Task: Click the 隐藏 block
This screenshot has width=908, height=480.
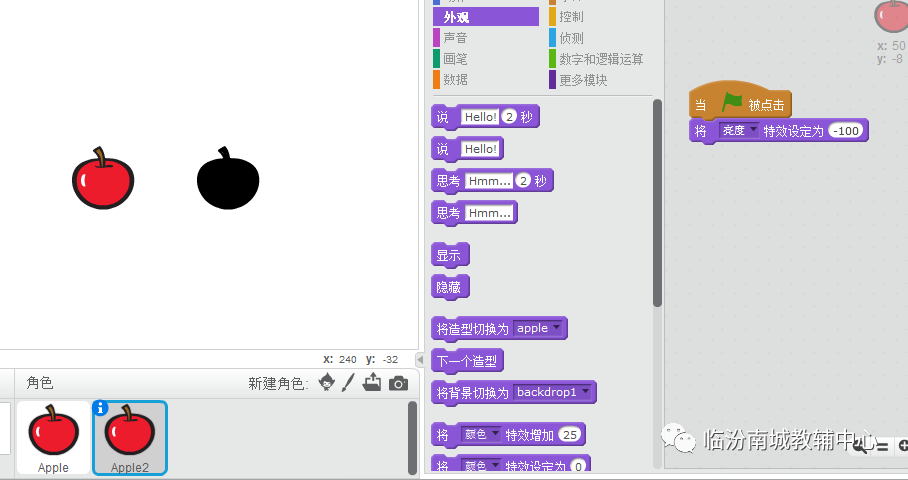Action: (449, 287)
